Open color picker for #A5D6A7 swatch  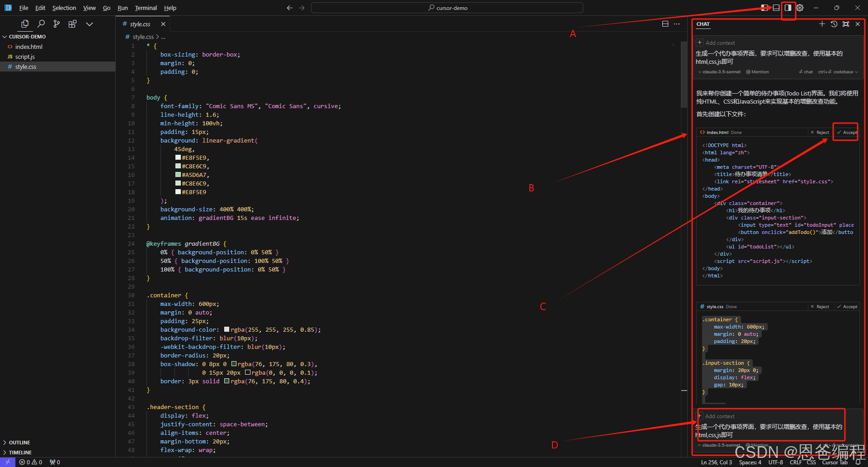point(178,175)
